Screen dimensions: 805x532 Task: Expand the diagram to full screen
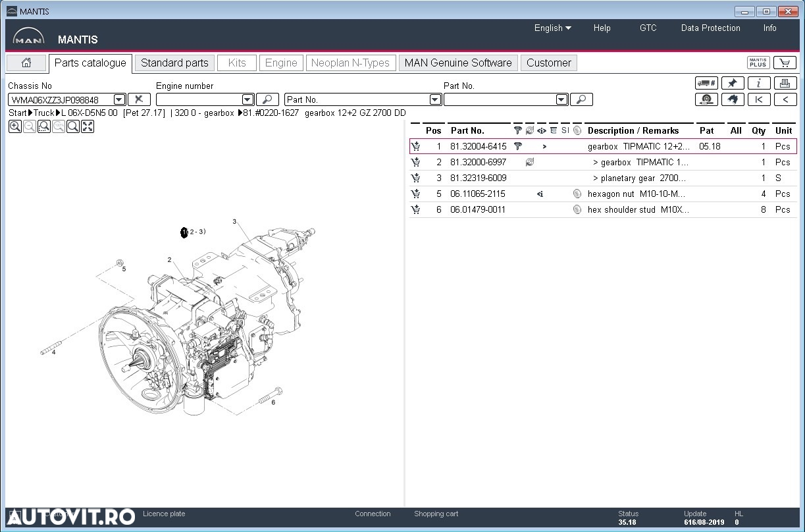click(88, 126)
